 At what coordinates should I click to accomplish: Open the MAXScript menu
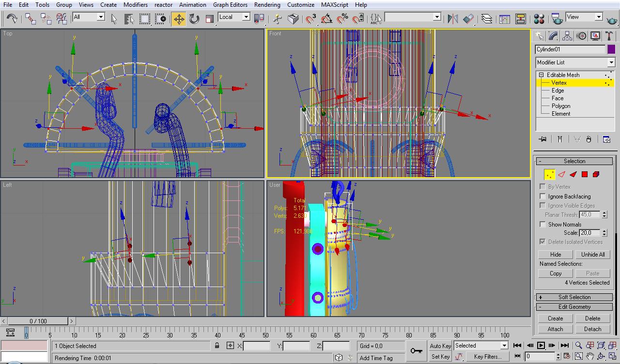335,5
